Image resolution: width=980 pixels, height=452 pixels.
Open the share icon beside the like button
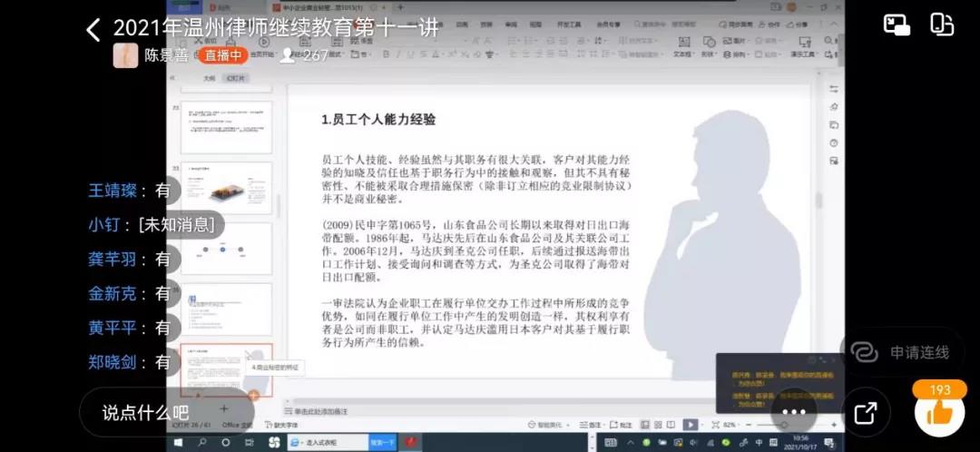click(x=866, y=413)
